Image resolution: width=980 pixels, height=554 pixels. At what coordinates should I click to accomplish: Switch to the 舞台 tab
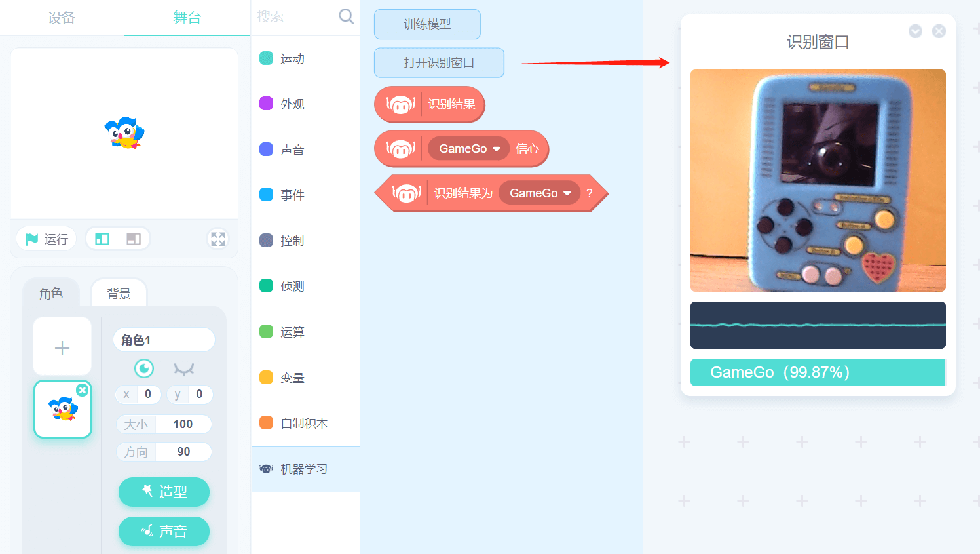click(187, 18)
